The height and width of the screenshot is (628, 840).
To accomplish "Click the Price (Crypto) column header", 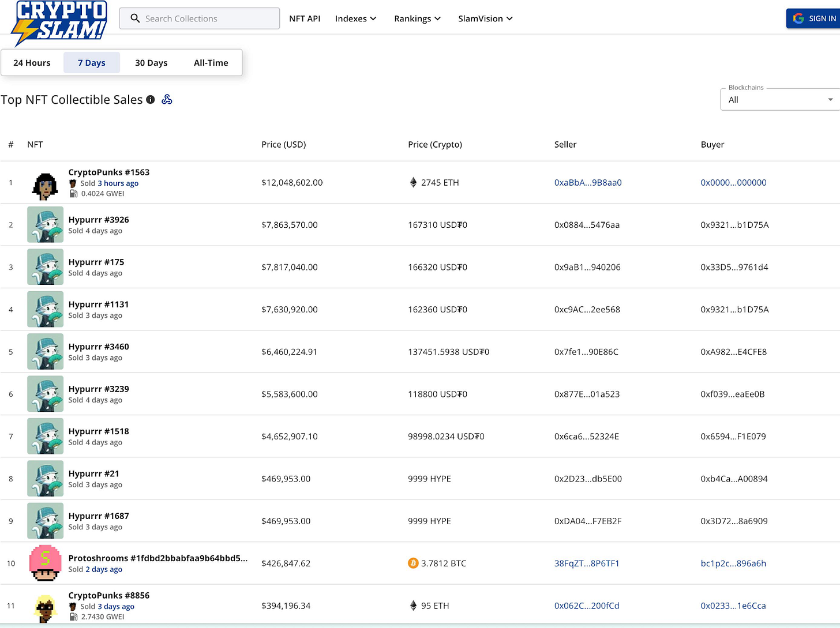I will [x=435, y=145].
